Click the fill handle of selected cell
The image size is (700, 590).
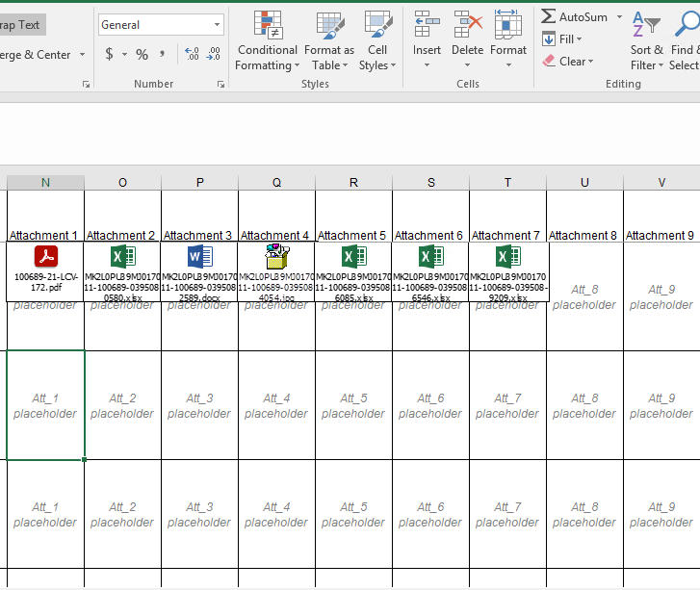tap(85, 460)
